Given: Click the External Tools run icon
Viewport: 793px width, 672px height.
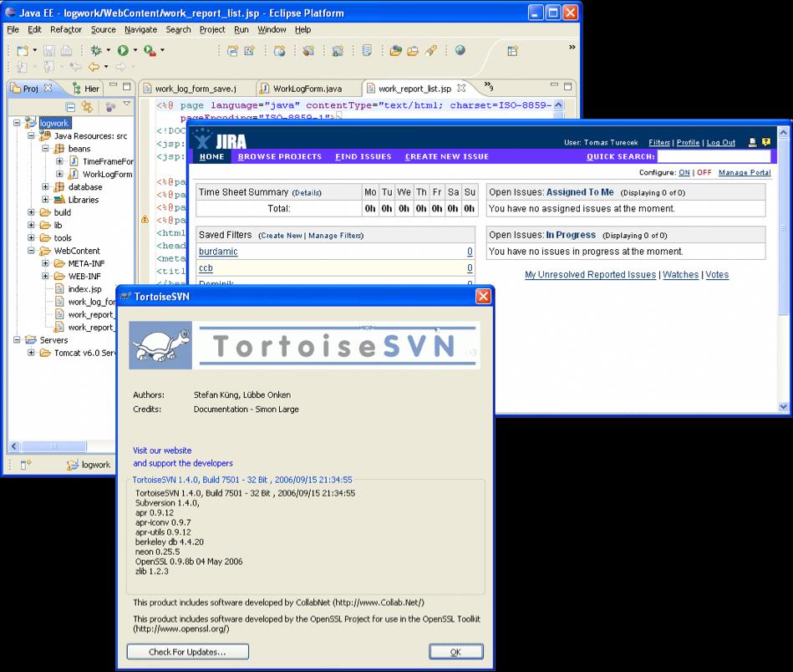Looking at the screenshot, I should coord(150,50).
